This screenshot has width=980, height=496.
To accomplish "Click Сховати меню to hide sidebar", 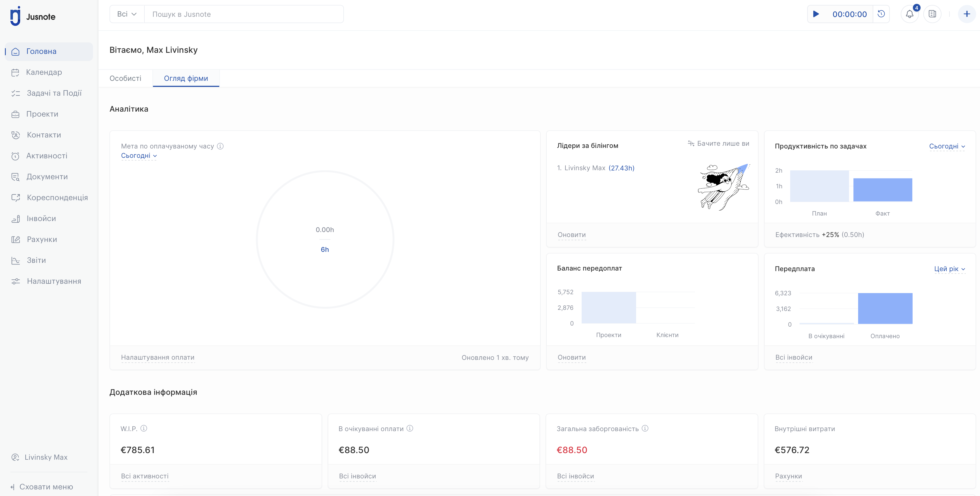I will click(x=46, y=487).
